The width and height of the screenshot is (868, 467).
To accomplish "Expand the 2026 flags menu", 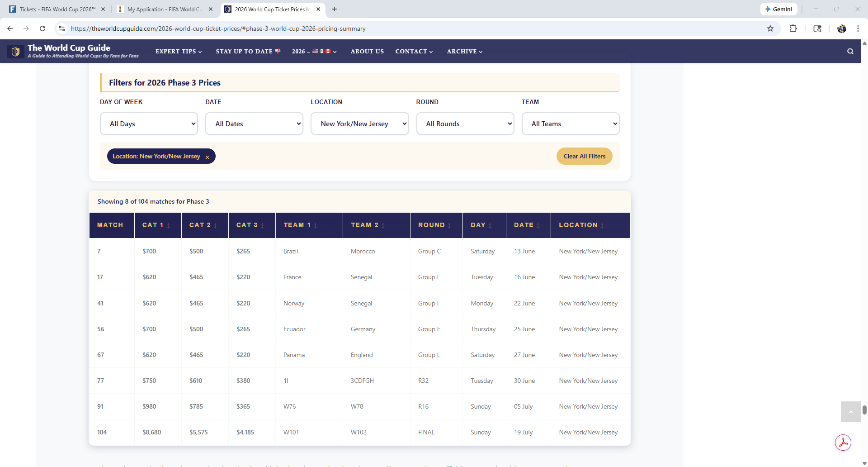I will click(x=314, y=51).
